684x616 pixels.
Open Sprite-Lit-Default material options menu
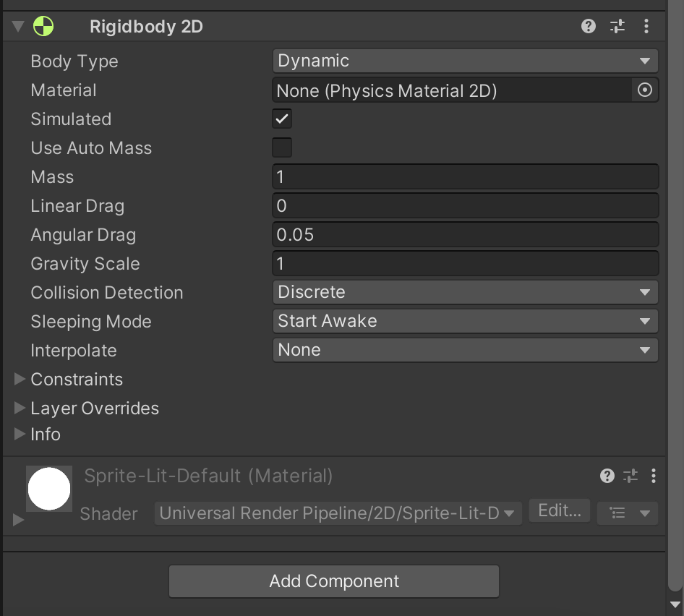(654, 476)
